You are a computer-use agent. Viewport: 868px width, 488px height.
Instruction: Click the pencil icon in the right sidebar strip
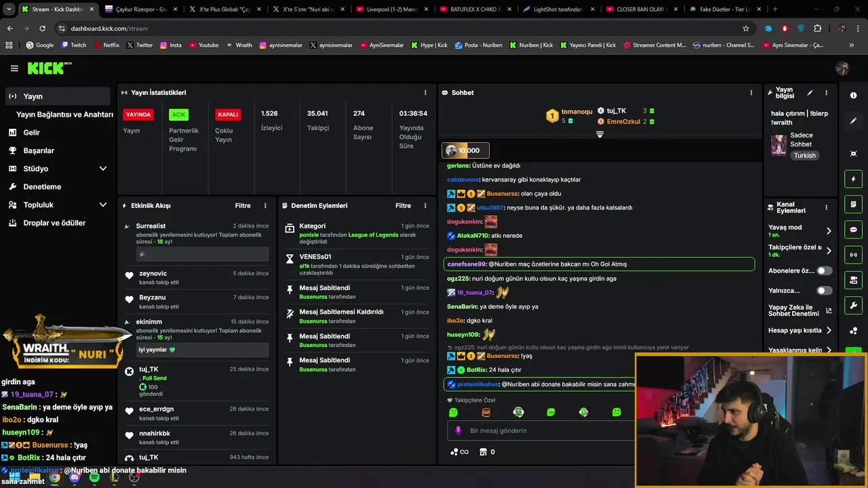[x=853, y=121]
